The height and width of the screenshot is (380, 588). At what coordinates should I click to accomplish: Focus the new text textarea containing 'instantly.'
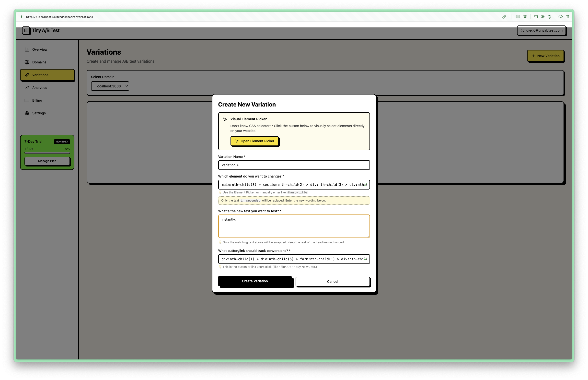click(294, 226)
